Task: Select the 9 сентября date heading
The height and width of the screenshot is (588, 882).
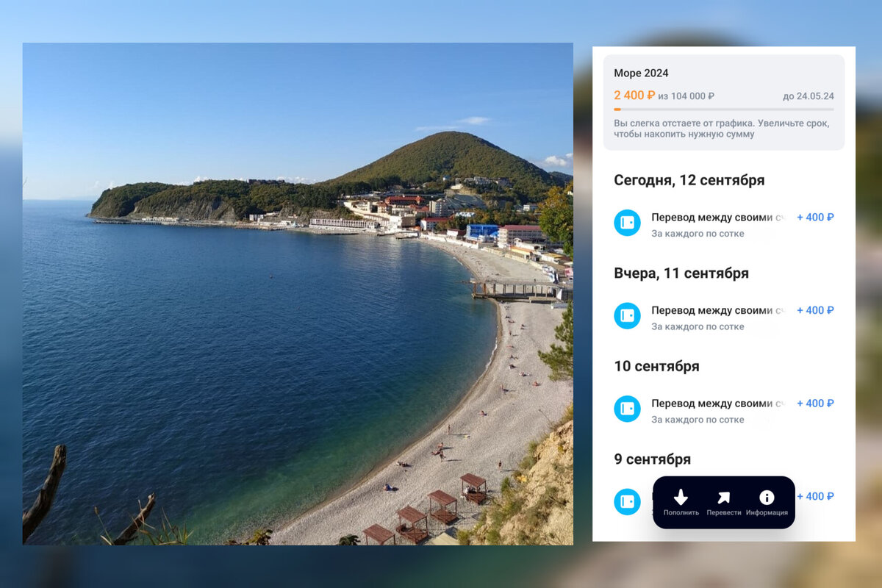Action: pos(653,459)
